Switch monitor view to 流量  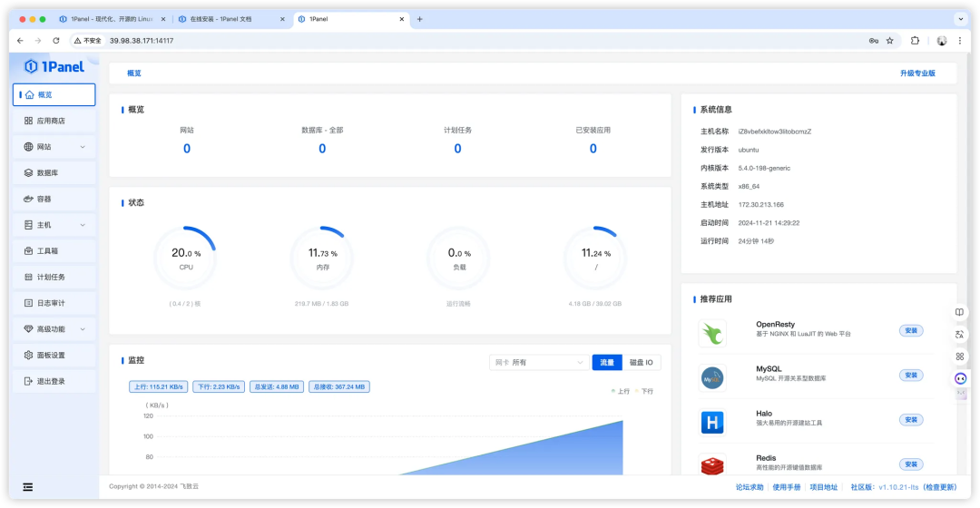pyautogui.click(x=607, y=363)
